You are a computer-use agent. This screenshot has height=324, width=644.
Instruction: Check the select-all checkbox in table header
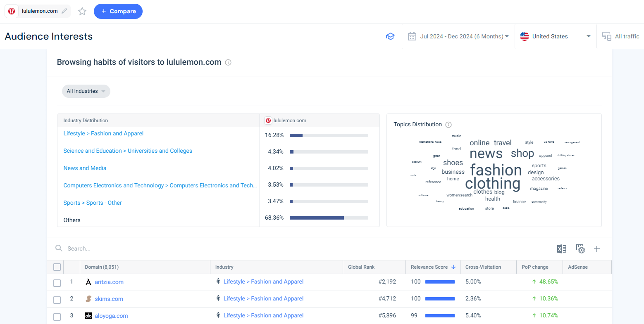57,267
